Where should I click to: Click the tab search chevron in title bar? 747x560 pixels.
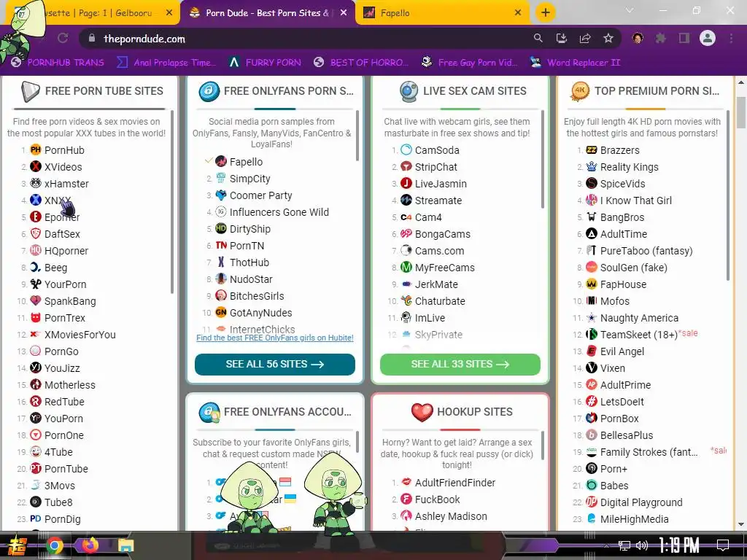pyautogui.click(x=630, y=10)
